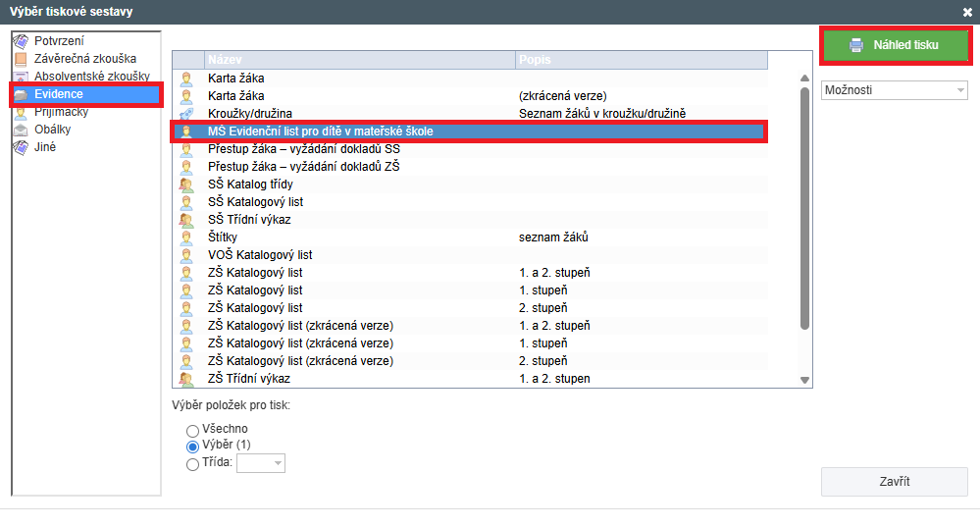Viewport: 980px width, 527px height.
Task: Close the Výběr tiskové sestavy dialog
Action: (967, 12)
